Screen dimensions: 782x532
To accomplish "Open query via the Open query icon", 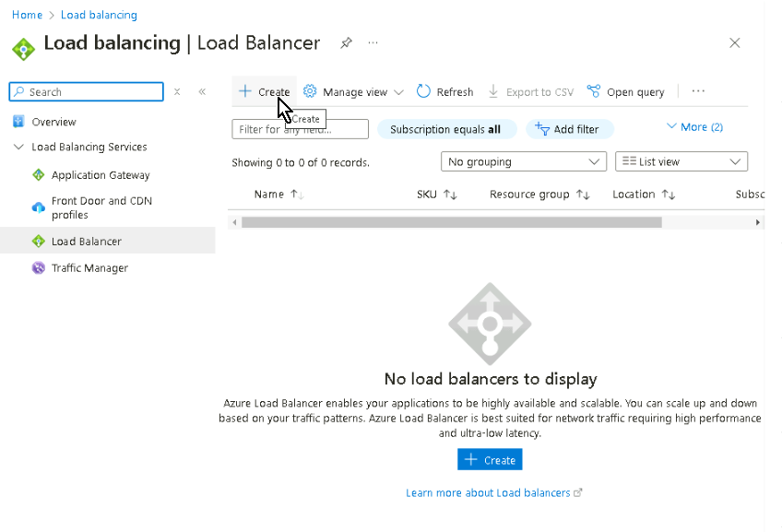I will click(x=594, y=91).
